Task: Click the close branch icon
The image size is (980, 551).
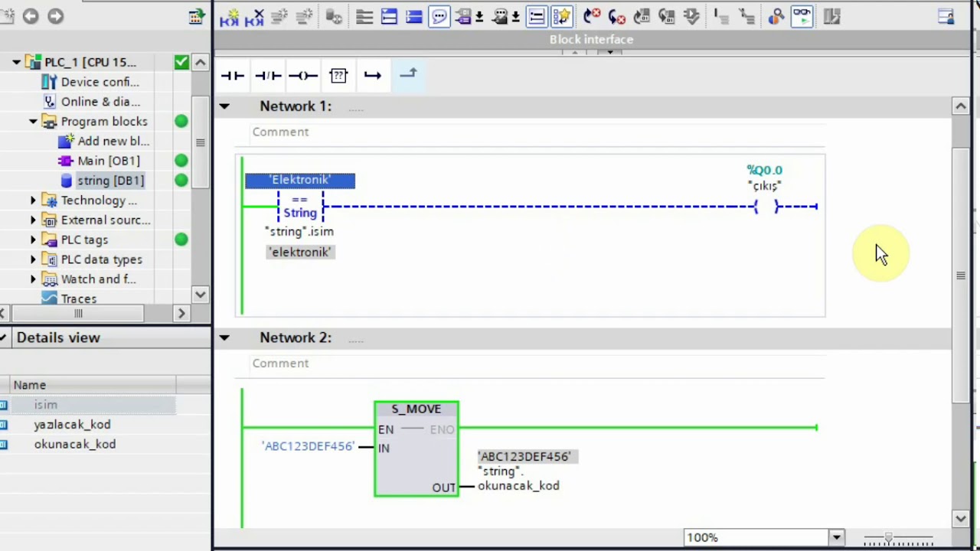Action: coord(408,74)
